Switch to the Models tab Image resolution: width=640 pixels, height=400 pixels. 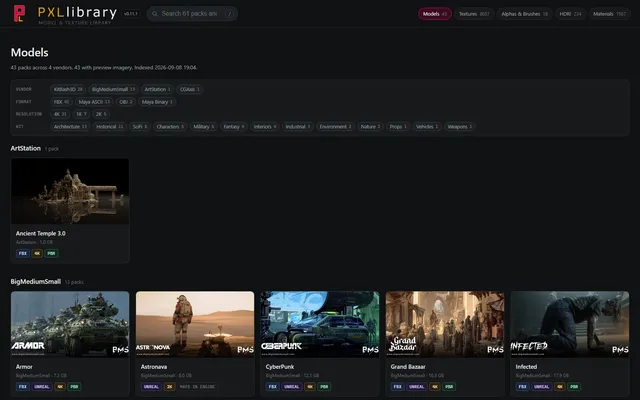coord(435,14)
